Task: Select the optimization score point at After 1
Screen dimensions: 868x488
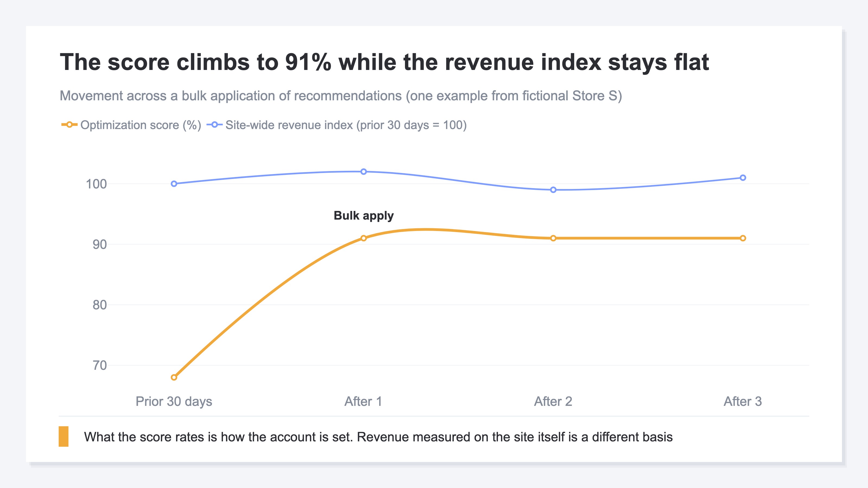Action: click(363, 238)
